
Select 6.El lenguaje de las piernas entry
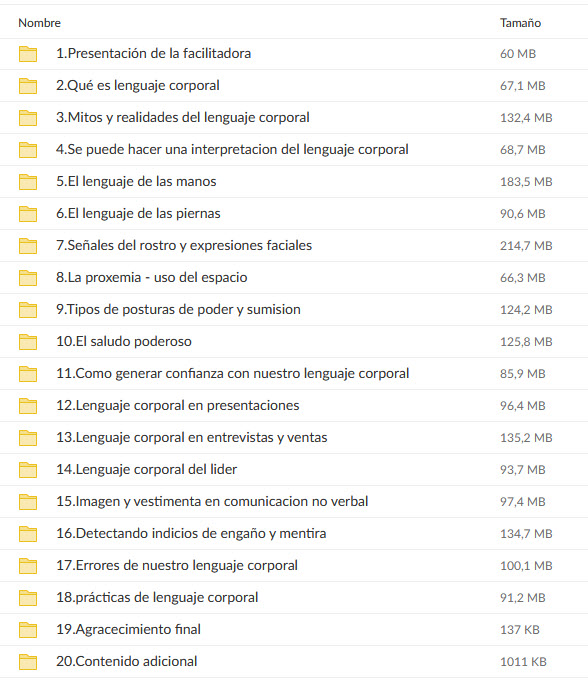click(x=138, y=214)
